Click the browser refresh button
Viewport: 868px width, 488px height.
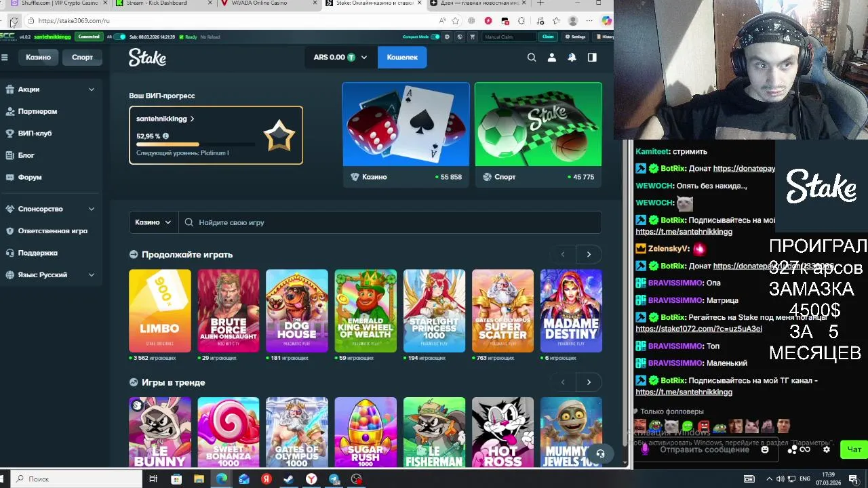pos(14,21)
